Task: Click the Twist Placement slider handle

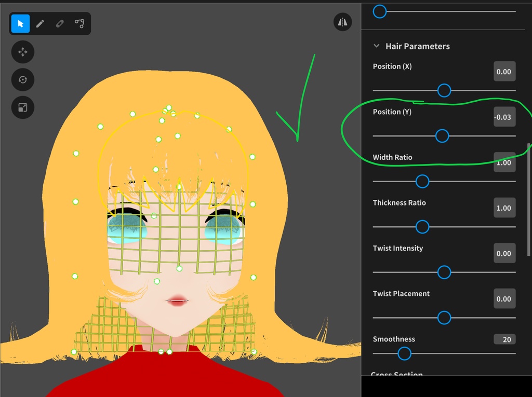Action: 444,318
